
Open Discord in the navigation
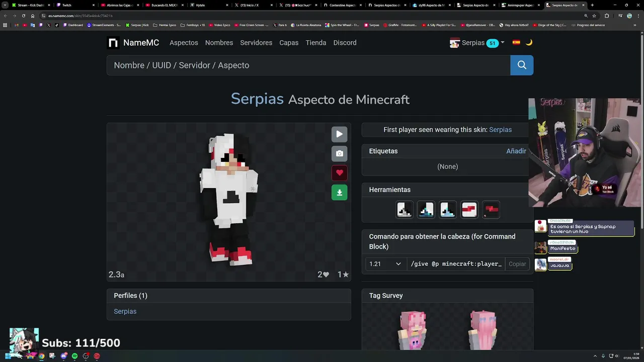click(x=345, y=43)
